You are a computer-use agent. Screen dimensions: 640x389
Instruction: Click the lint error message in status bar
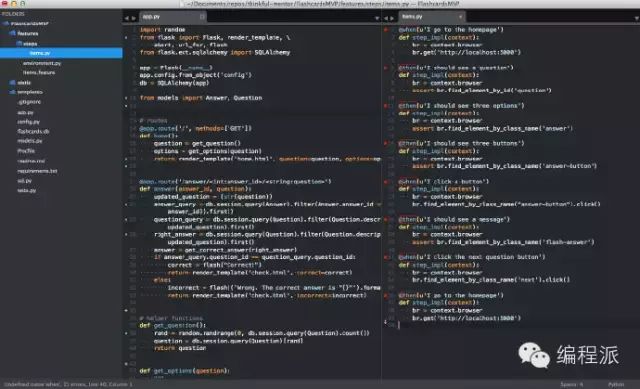(x=68, y=385)
